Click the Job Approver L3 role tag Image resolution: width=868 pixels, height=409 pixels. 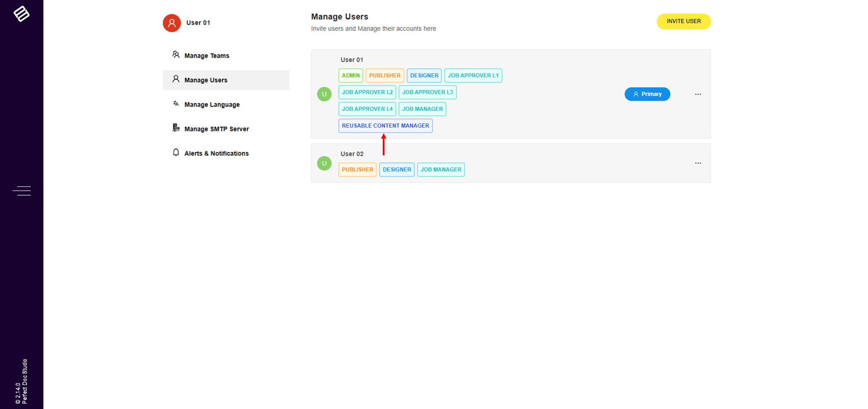coord(427,92)
